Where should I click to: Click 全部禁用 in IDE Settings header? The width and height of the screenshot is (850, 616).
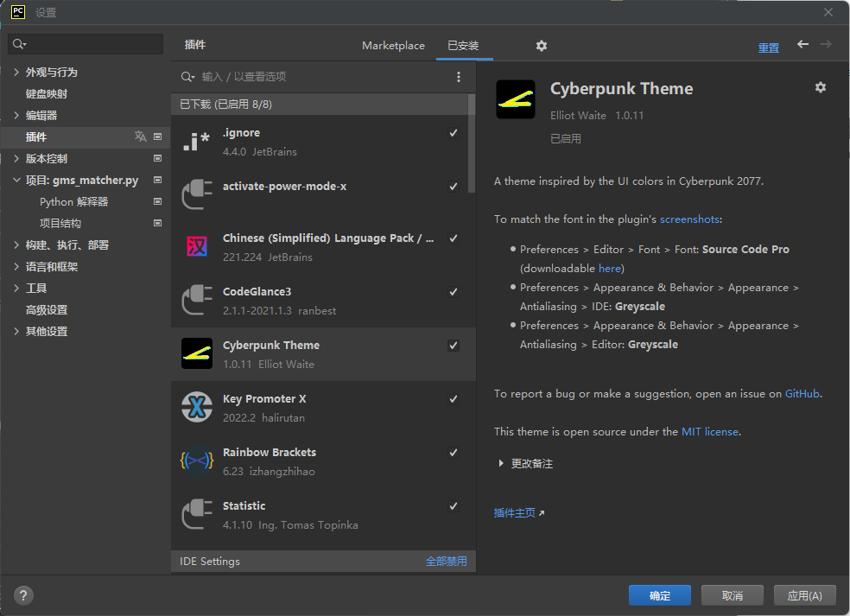click(446, 562)
